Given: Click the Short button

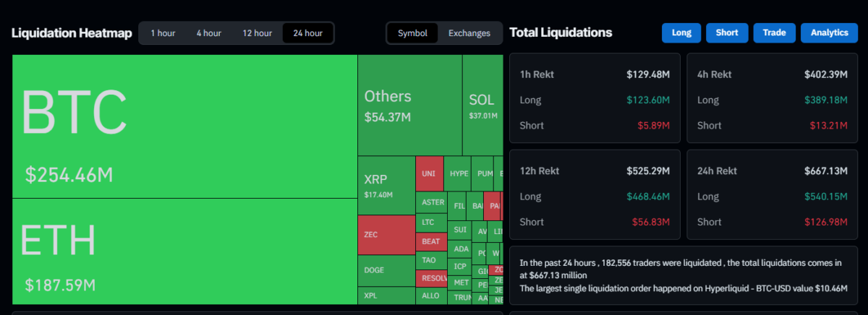Looking at the screenshot, I should (x=727, y=33).
